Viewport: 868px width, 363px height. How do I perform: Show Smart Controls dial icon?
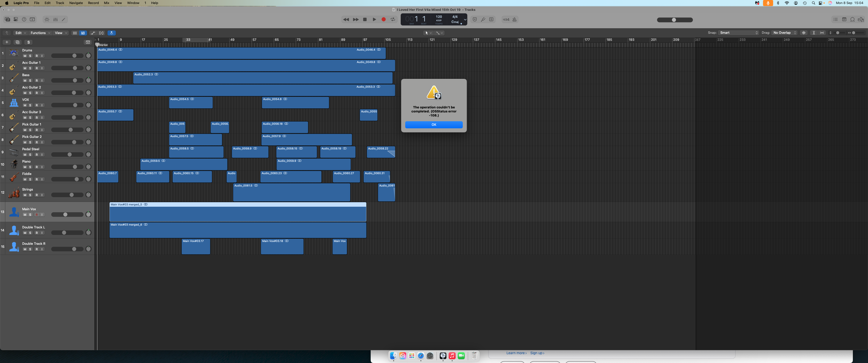coord(47,19)
